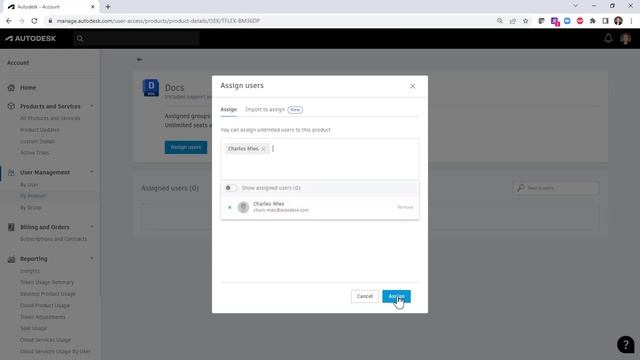Viewport: 640px width, 360px height.
Task: Click Remove next to Charles Mies entry
Action: click(x=405, y=207)
